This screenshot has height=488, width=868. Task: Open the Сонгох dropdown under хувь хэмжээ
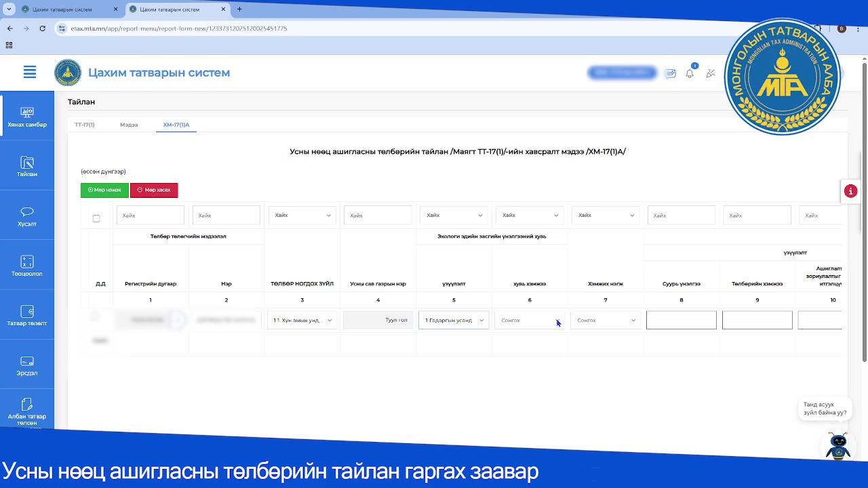(530, 320)
